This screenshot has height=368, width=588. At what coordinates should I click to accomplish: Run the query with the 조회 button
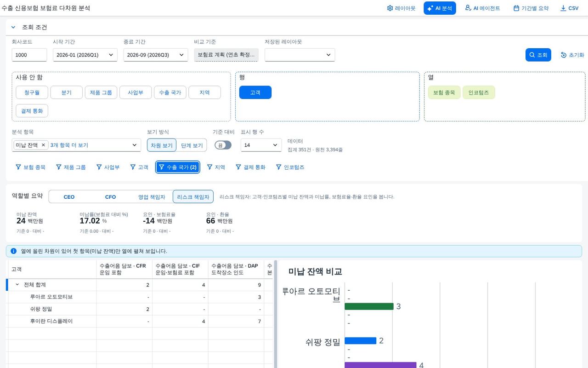click(538, 55)
